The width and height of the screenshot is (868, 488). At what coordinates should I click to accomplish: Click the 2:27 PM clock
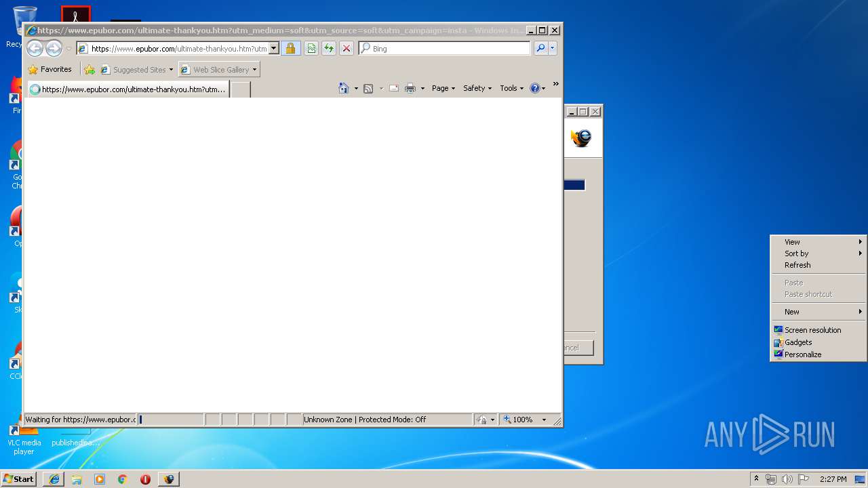[x=833, y=479]
